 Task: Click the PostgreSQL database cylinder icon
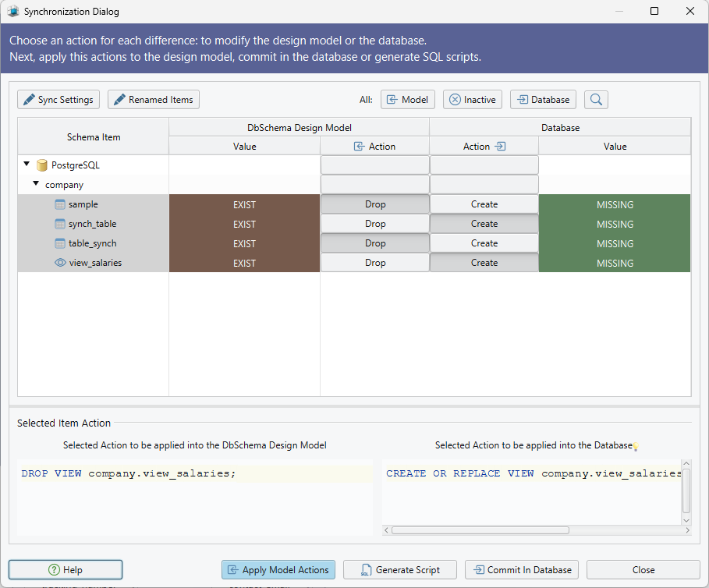pos(41,165)
